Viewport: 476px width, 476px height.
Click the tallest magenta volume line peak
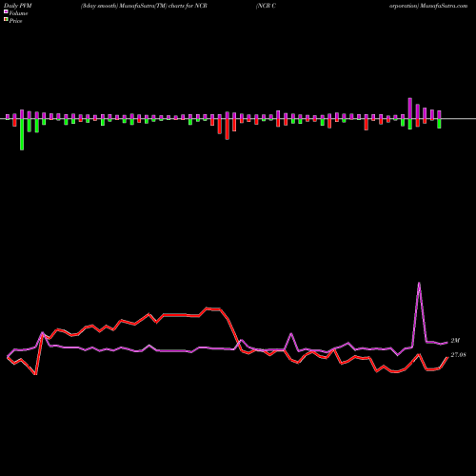click(419, 283)
